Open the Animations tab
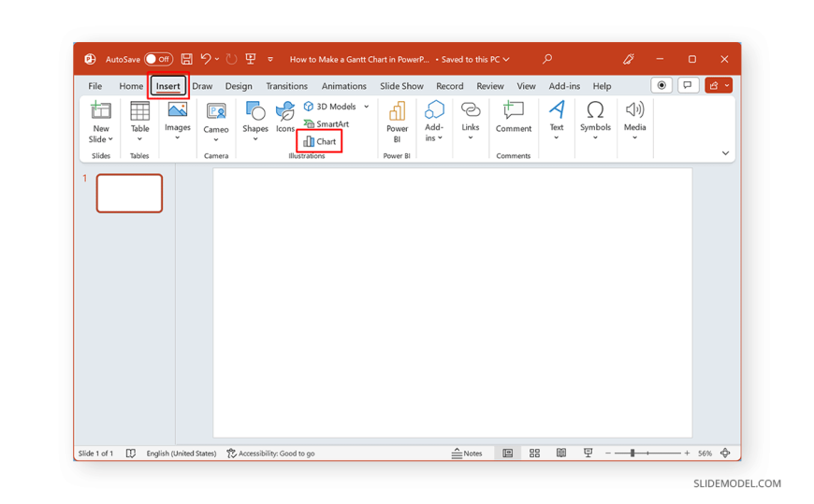This screenshot has height=504, width=814. pos(343,86)
